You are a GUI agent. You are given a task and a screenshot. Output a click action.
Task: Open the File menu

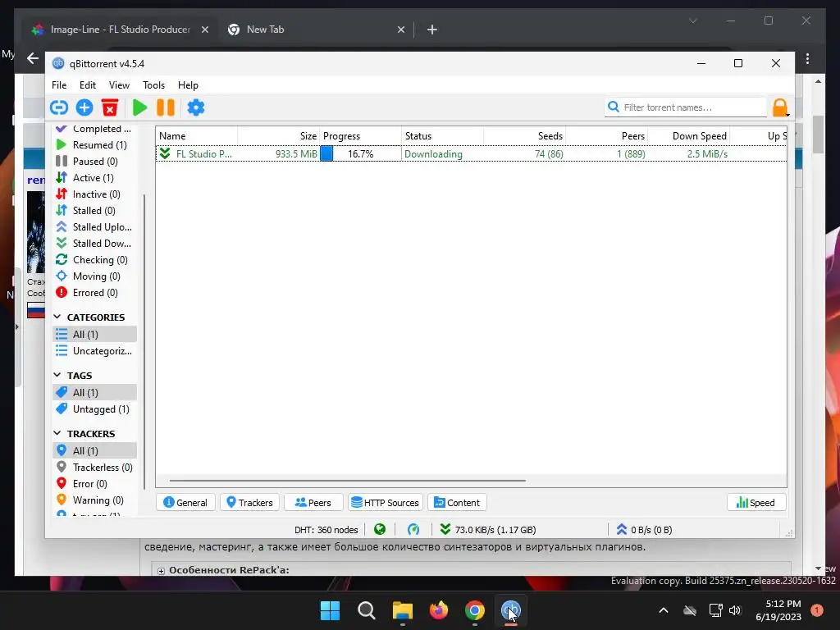pyautogui.click(x=59, y=85)
